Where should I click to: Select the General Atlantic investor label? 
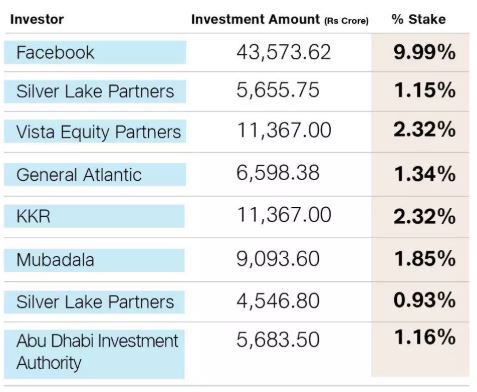coord(95,175)
